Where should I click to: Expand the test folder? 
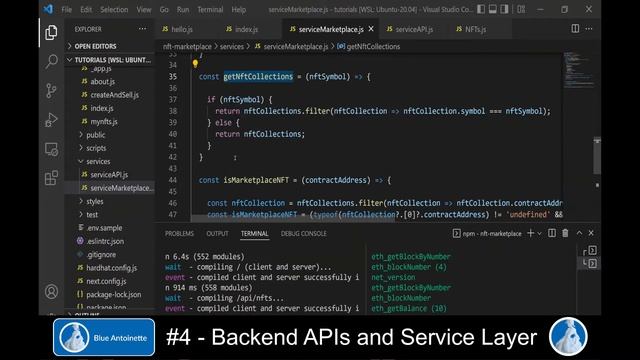[x=92, y=215]
